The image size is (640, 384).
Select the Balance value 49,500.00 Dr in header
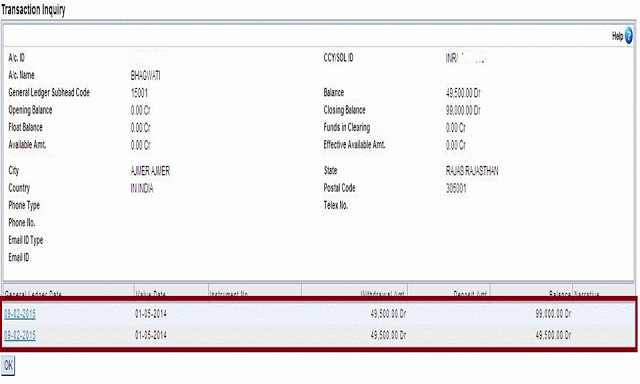click(x=463, y=93)
